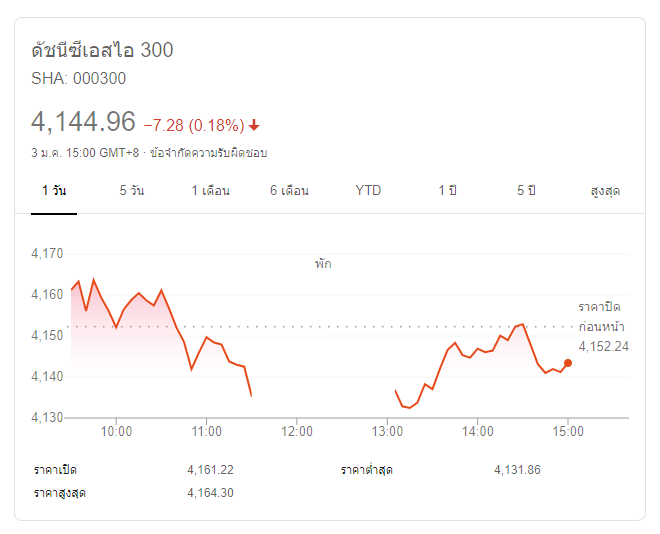Click the ราคาเปิด value 4,161.22
This screenshot has height=534, width=660.
point(210,470)
